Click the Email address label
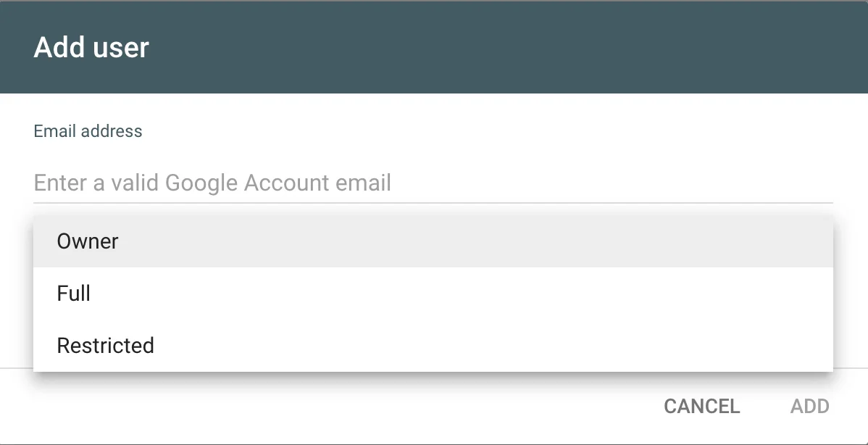868x445 pixels. pyautogui.click(x=87, y=131)
